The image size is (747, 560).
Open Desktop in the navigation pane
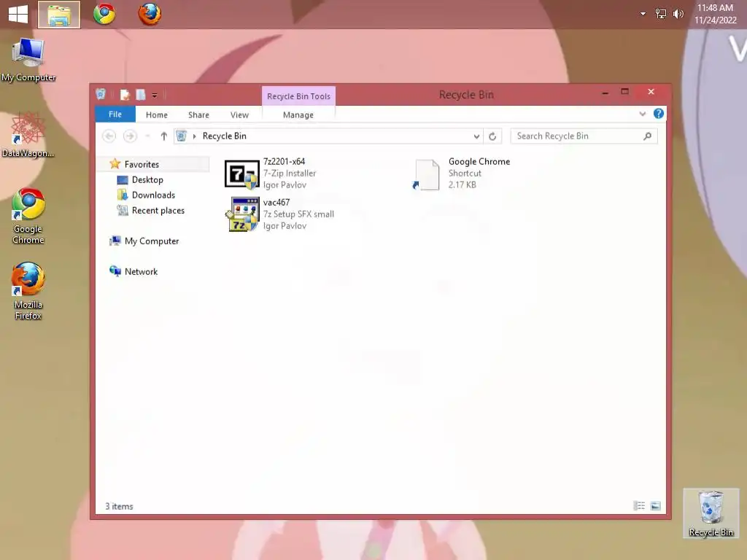pos(140,179)
